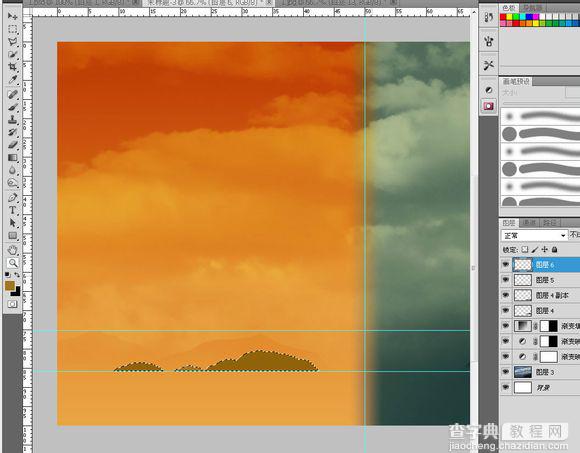Click the foreground color swatch
Viewport: 580px width, 453px height.
10,285
